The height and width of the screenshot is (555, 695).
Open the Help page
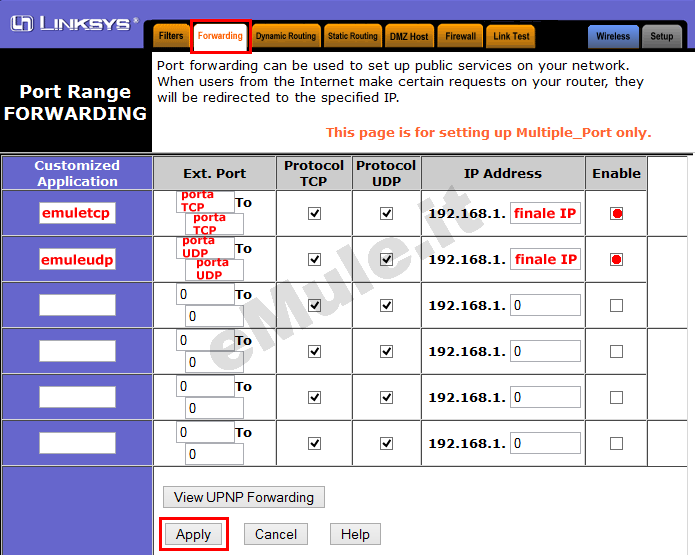point(355,534)
